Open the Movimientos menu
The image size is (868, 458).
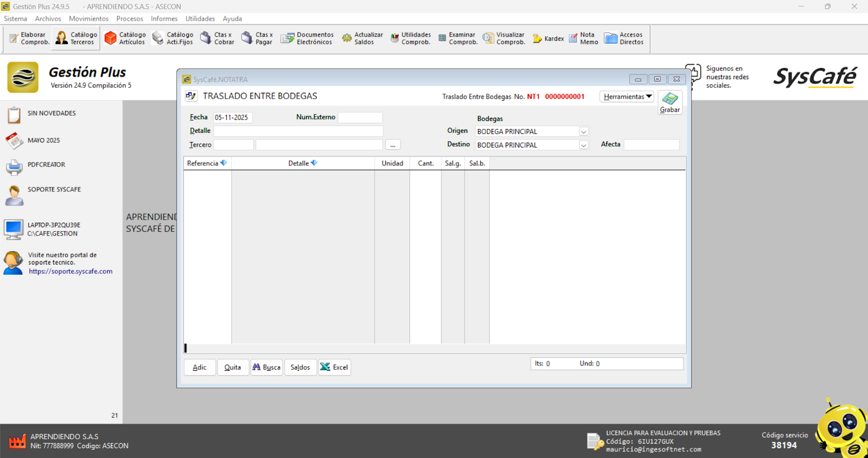click(x=88, y=18)
